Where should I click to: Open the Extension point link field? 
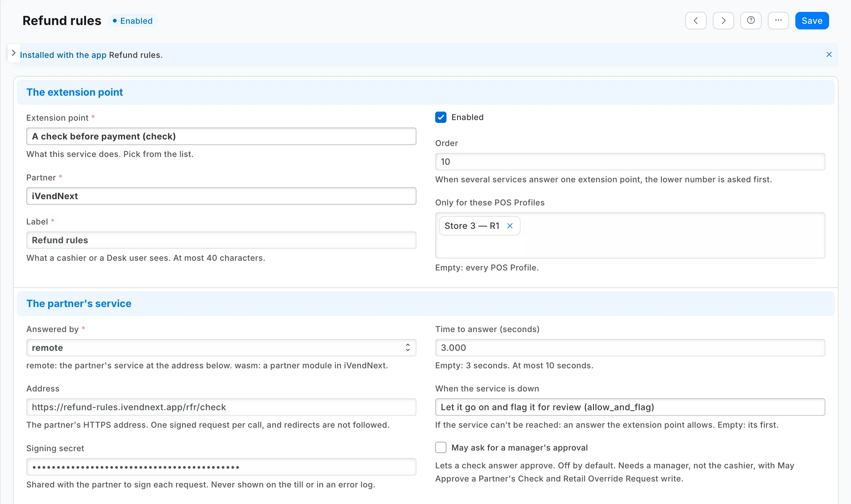221,136
